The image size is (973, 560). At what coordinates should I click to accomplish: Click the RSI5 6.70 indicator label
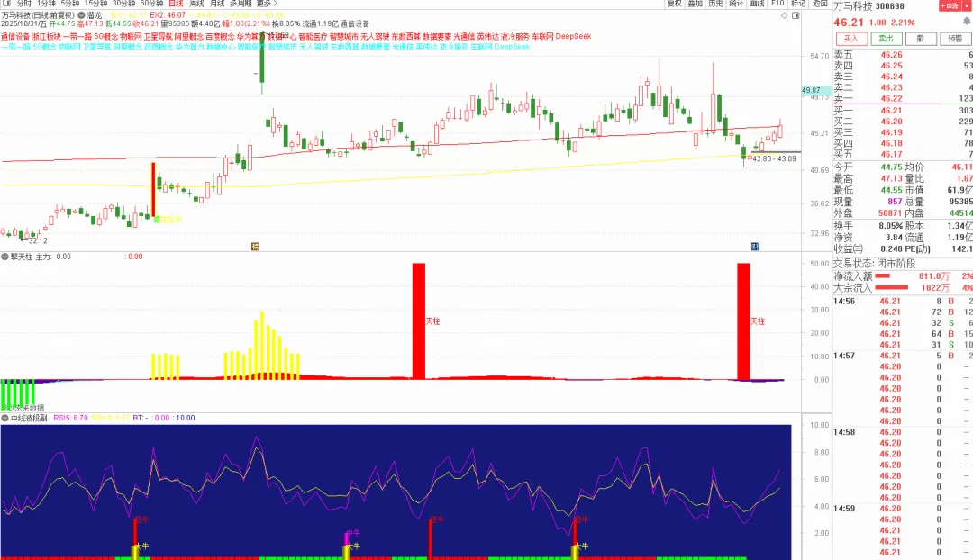pyautogui.click(x=71, y=418)
